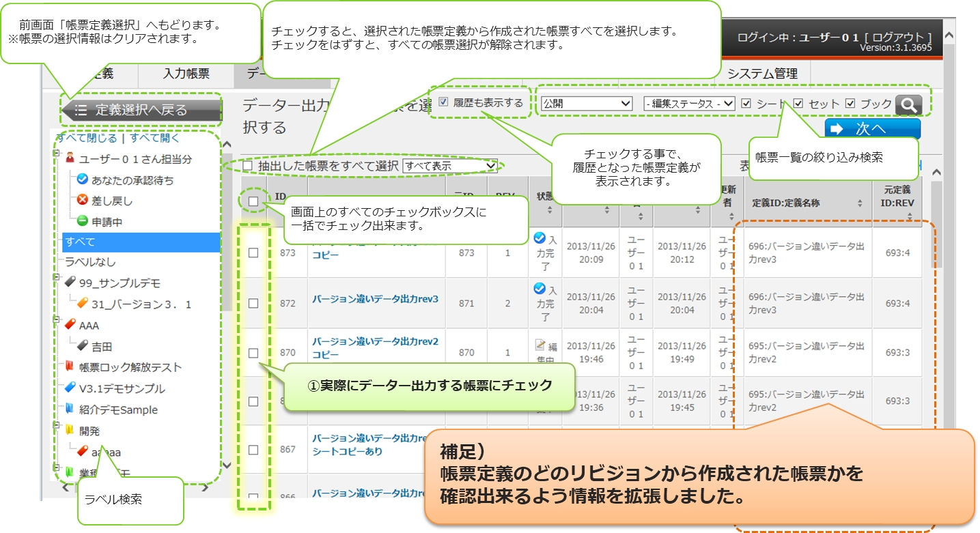
Task: Click the 693:3 cell in row 870
Action: [897, 353]
